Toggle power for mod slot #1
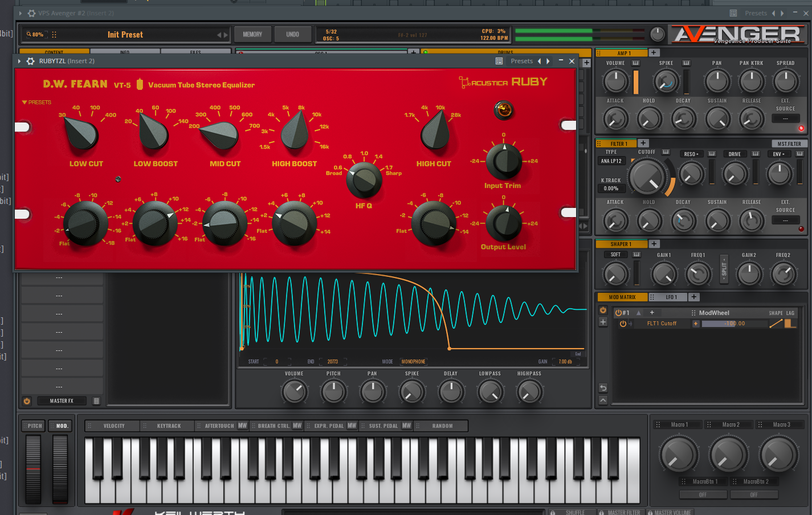 click(x=618, y=313)
